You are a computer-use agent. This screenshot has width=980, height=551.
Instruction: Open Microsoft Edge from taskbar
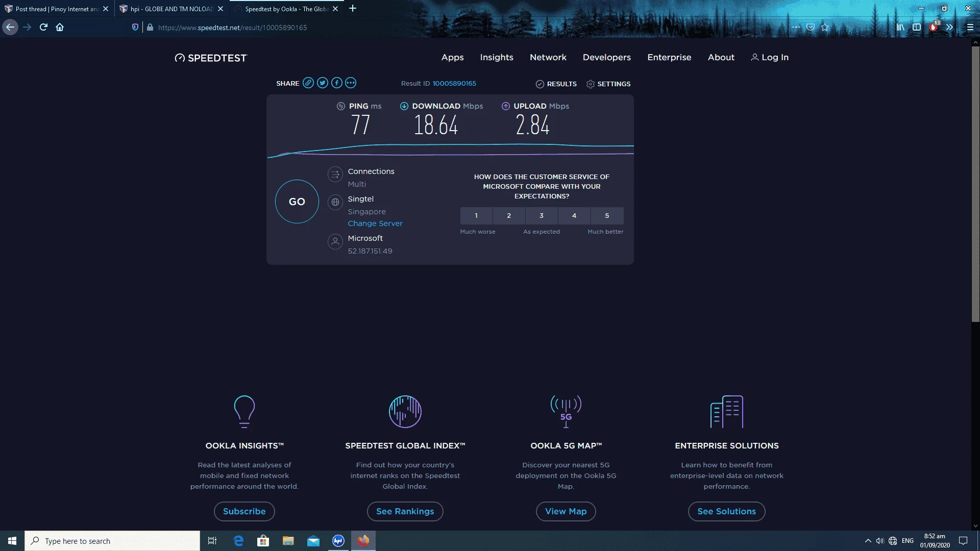[x=238, y=541]
